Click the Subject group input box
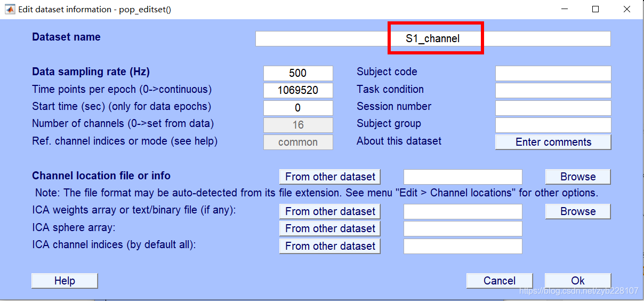 [x=553, y=125]
